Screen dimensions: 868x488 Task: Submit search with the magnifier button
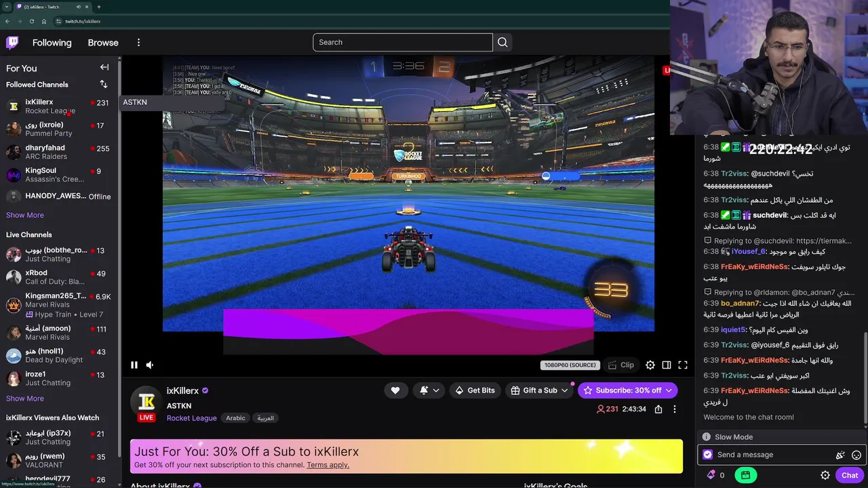click(502, 42)
